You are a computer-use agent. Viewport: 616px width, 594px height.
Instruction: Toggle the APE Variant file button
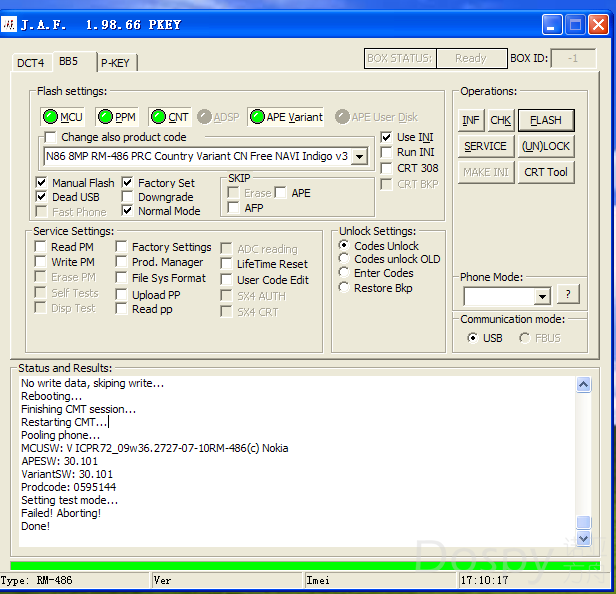pos(286,117)
